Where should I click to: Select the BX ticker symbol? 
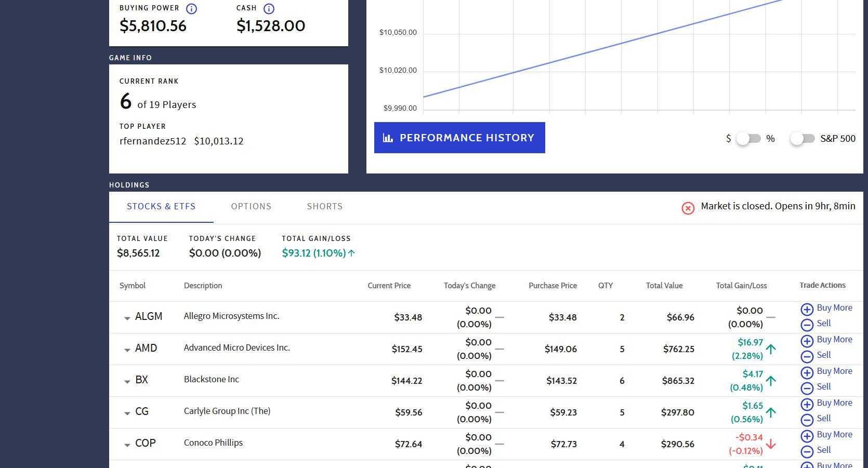click(x=141, y=380)
